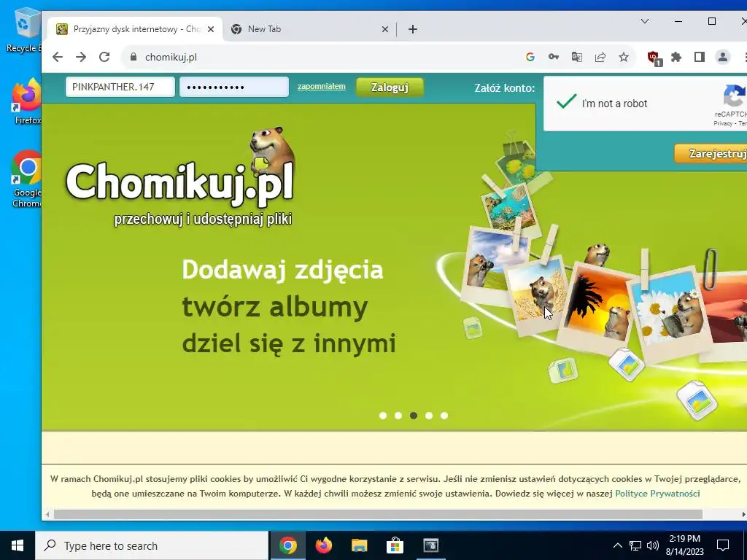Open the network tray icon
Screen dimensions: 747x560
635,545
